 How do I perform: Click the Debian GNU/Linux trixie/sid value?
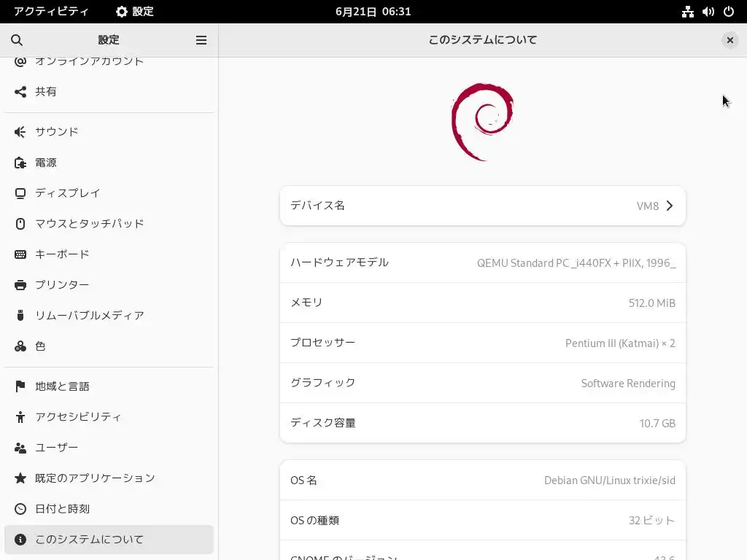point(609,481)
